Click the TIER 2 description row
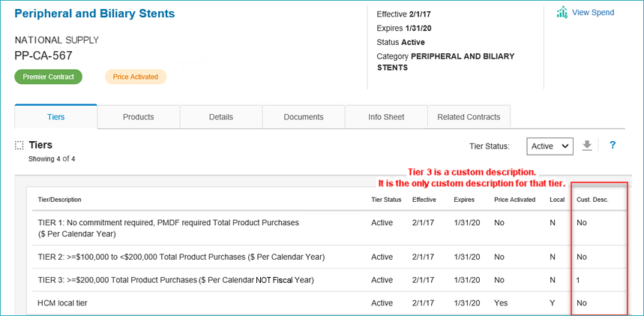Image resolution: width=644 pixels, height=316 pixels. point(181,257)
